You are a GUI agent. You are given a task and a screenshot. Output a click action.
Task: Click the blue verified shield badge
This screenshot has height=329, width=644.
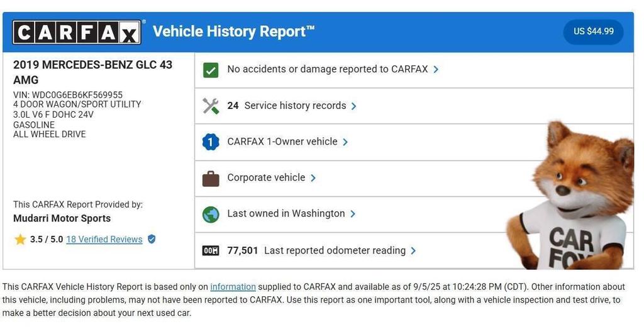152,239
